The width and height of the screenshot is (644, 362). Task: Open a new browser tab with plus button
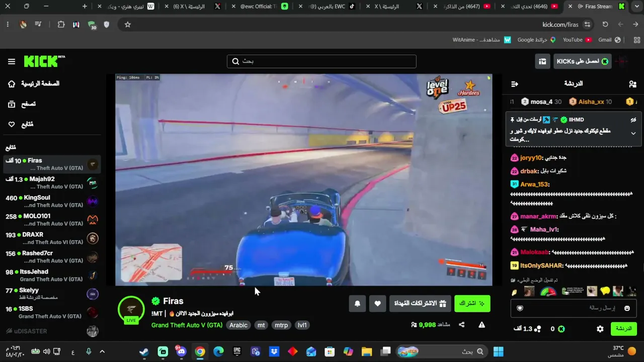85,7
